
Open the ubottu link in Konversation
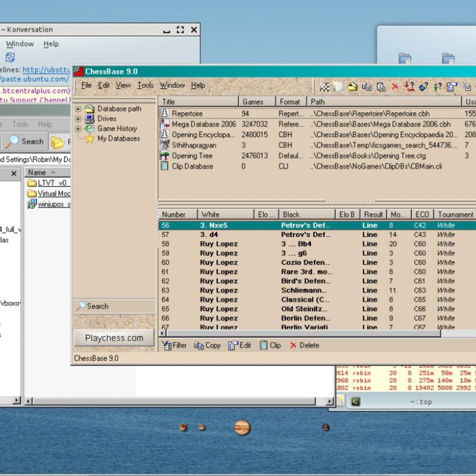click(47, 70)
